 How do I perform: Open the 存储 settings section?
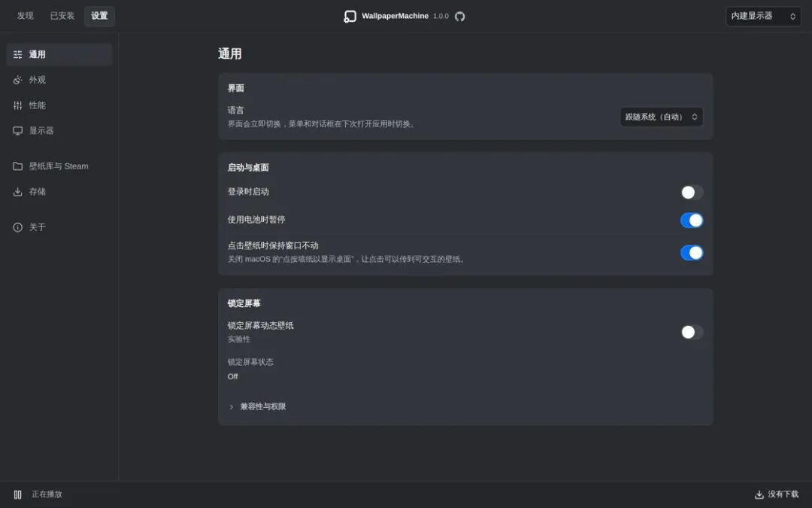click(59, 192)
